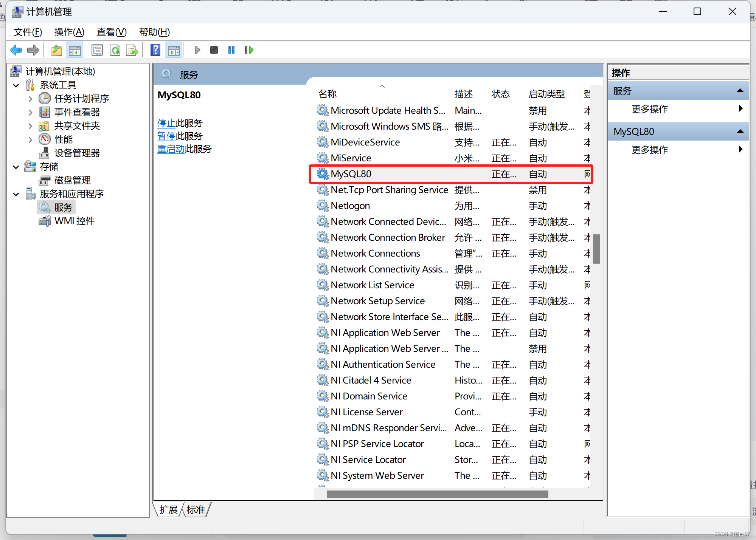Open the 查看(V) menu

[111, 32]
